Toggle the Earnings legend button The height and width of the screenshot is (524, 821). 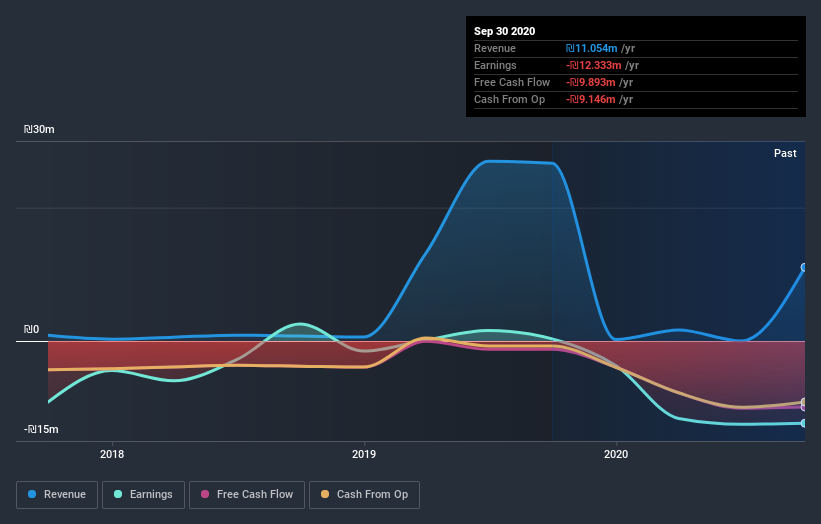tap(143, 495)
